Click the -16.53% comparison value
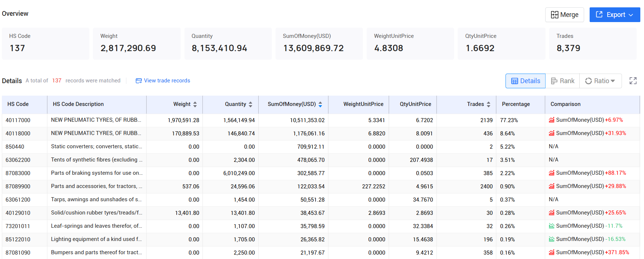Image resolution: width=644 pixels, height=259 pixels. [615, 239]
